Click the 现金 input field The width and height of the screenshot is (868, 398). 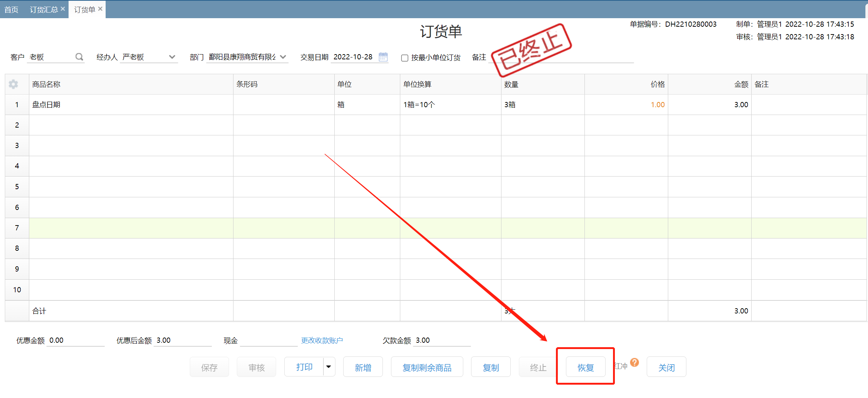(269, 340)
